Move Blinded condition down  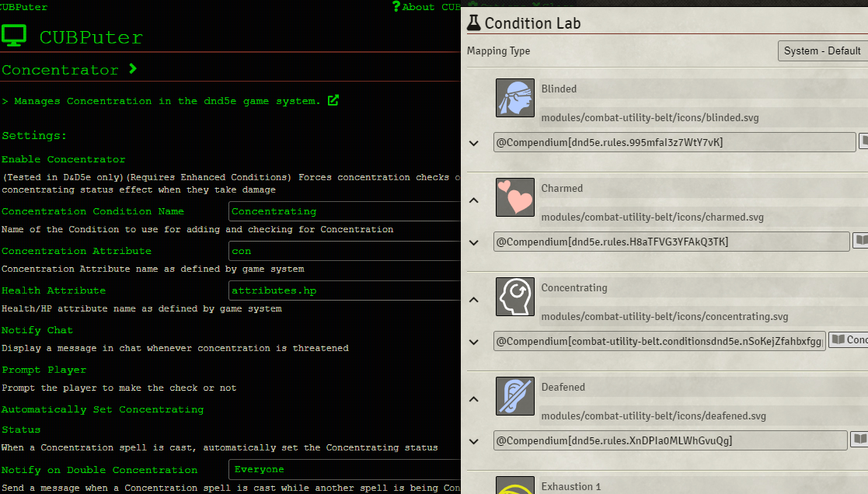coord(474,143)
